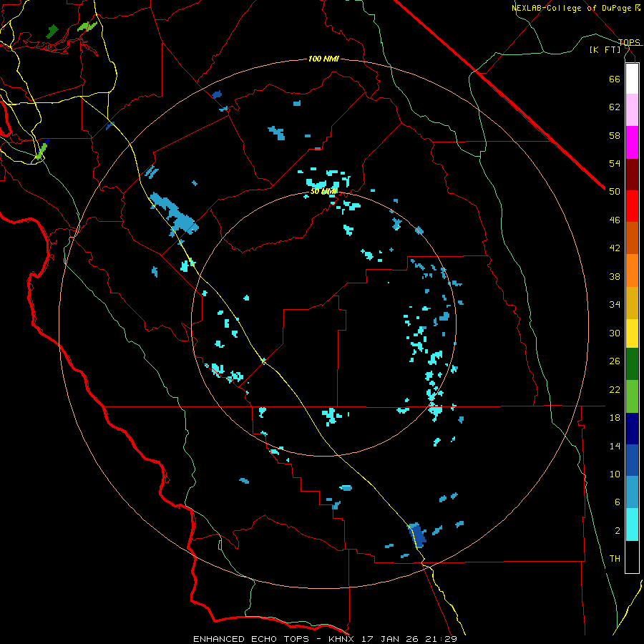Click the "6" legend value
Viewport: 644px width, 644px height.
pos(618,502)
